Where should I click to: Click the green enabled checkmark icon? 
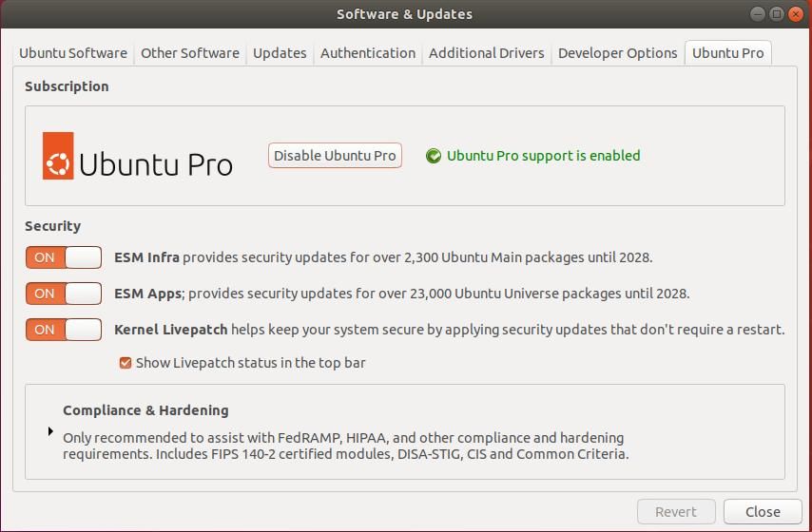pyautogui.click(x=434, y=156)
